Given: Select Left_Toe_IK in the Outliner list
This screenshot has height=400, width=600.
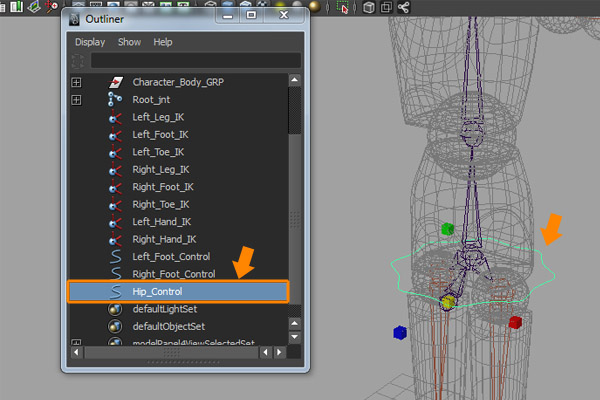Looking at the screenshot, I should 158,152.
